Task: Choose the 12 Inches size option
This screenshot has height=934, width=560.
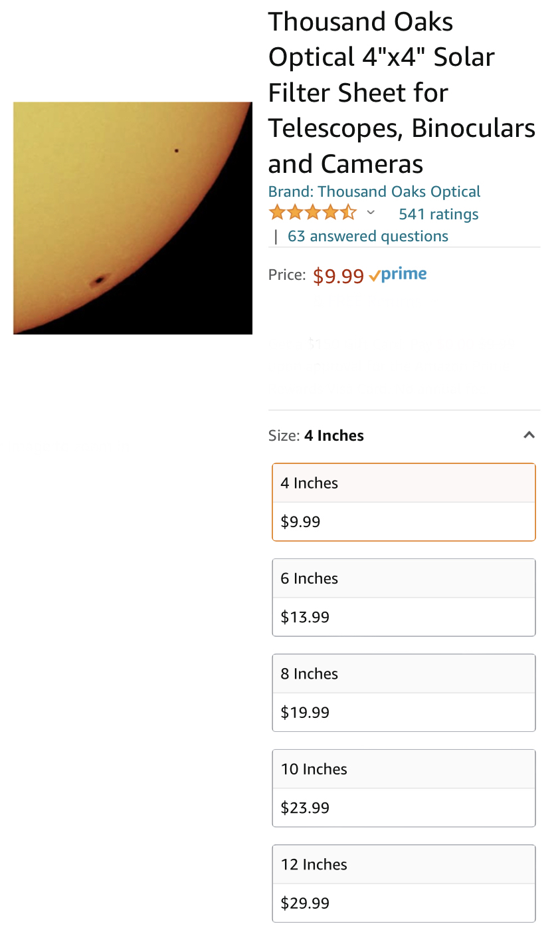Action: (x=403, y=883)
